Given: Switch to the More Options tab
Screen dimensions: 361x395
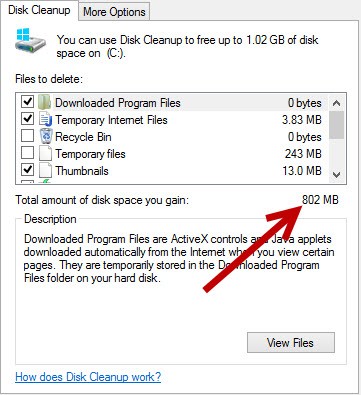Looking at the screenshot, I should [114, 12].
